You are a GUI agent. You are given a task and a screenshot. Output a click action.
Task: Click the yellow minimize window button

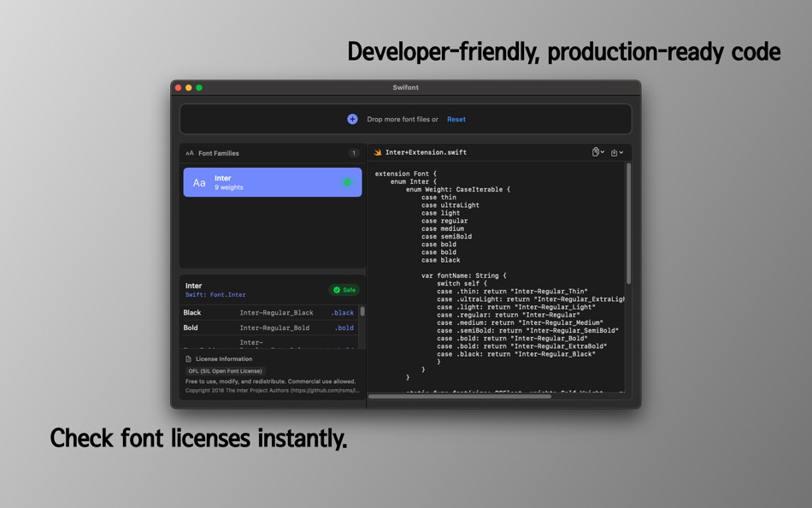(189, 87)
